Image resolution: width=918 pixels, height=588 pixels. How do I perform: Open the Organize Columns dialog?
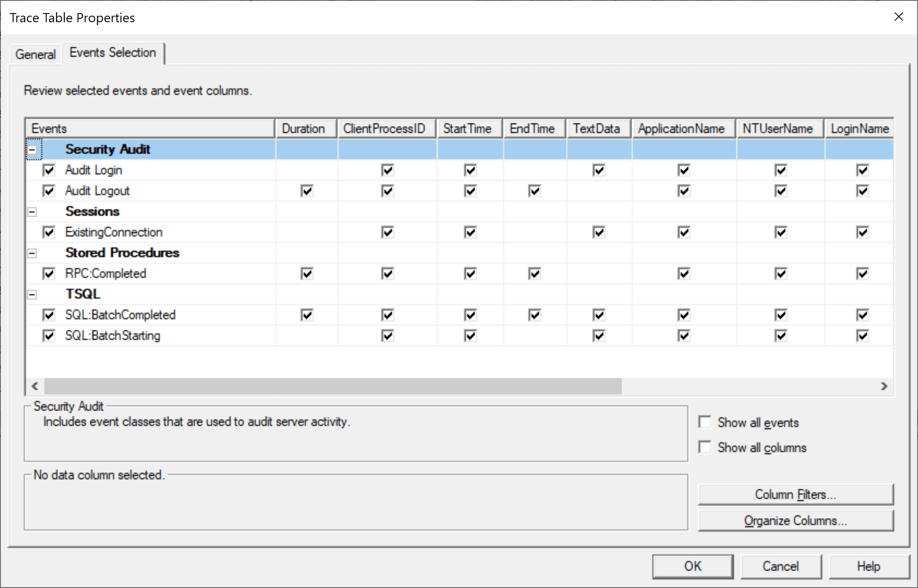796,520
